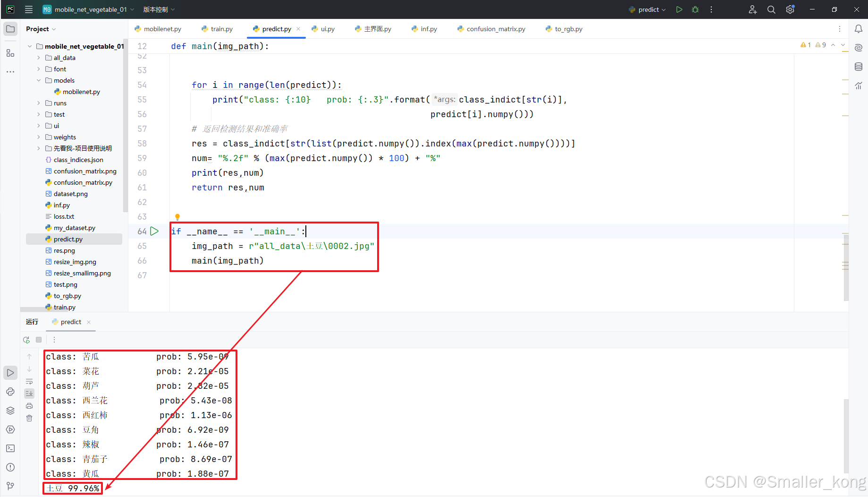Open Search Everywhere magnifier
The image size is (868, 497).
(x=771, y=9)
